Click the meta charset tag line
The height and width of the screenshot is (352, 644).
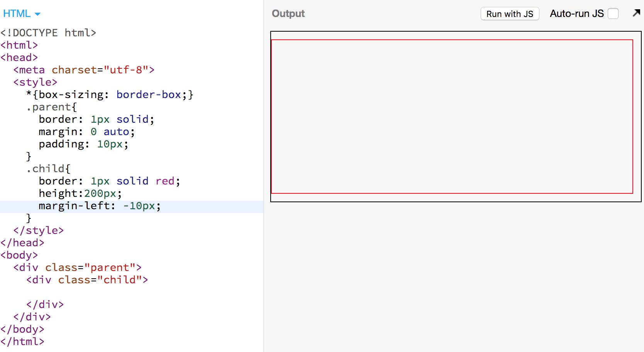tap(84, 70)
